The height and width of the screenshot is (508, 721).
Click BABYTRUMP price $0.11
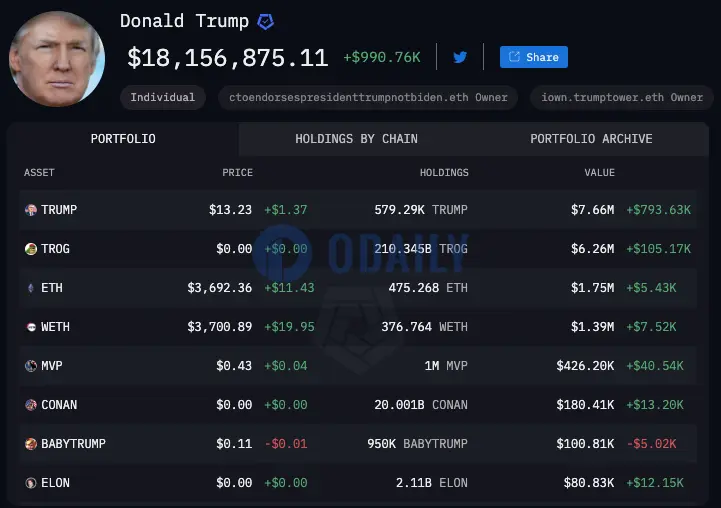[x=234, y=444]
